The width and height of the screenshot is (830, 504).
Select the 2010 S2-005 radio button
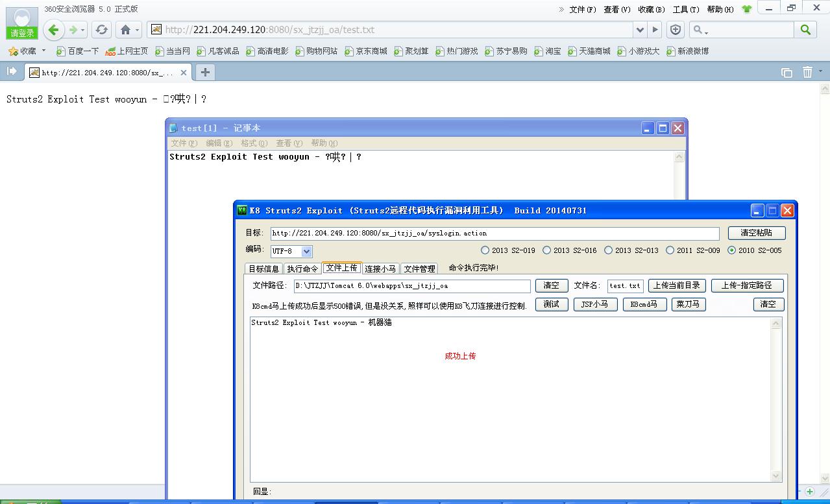[x=732, y=250]
